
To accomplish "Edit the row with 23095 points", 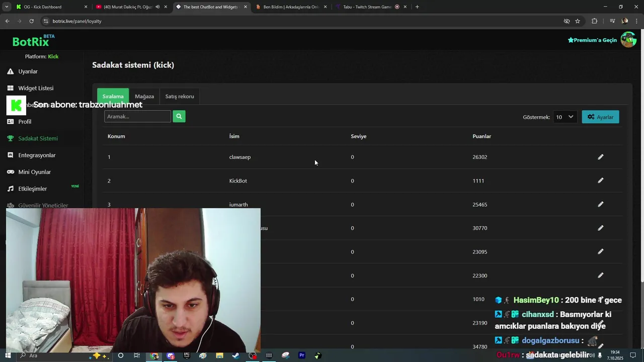I will pos(600,251).
